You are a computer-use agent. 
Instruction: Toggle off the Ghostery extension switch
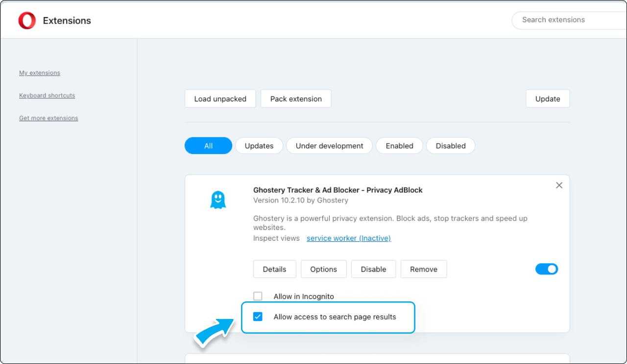547,269
